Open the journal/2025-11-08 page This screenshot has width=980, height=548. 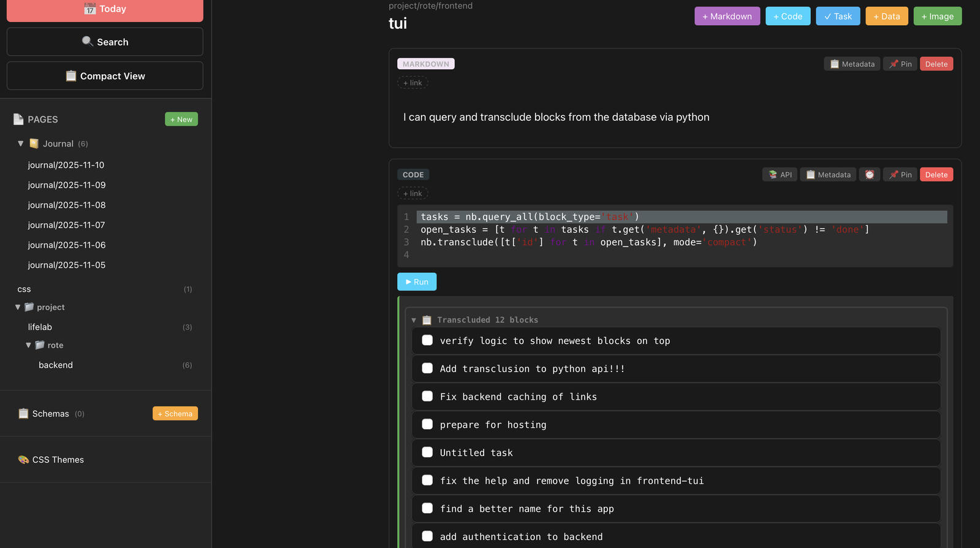point(67,205)
